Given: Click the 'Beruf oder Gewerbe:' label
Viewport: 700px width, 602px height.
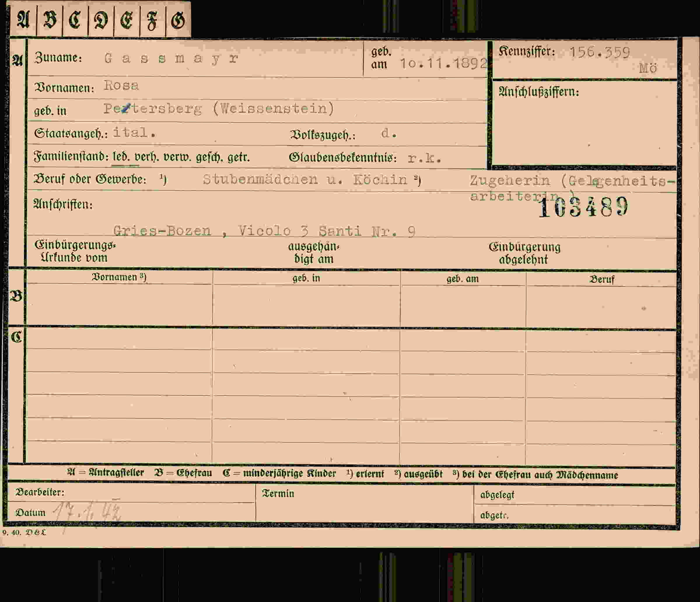Looking at the screenshot, I should (90, 179).
